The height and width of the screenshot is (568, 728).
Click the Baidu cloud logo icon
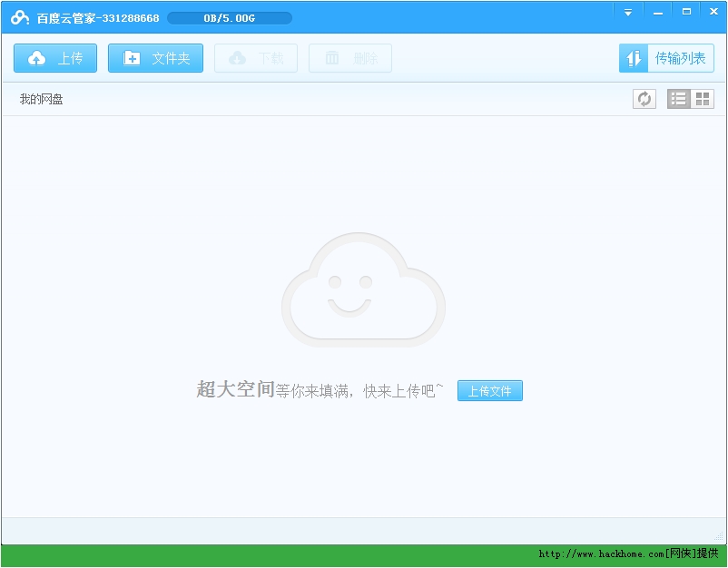pyautogui.click(x=20, y=18)
